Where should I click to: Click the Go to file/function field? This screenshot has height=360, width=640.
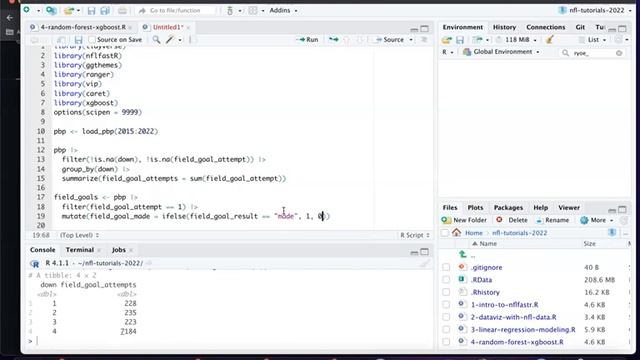(176, 11)
